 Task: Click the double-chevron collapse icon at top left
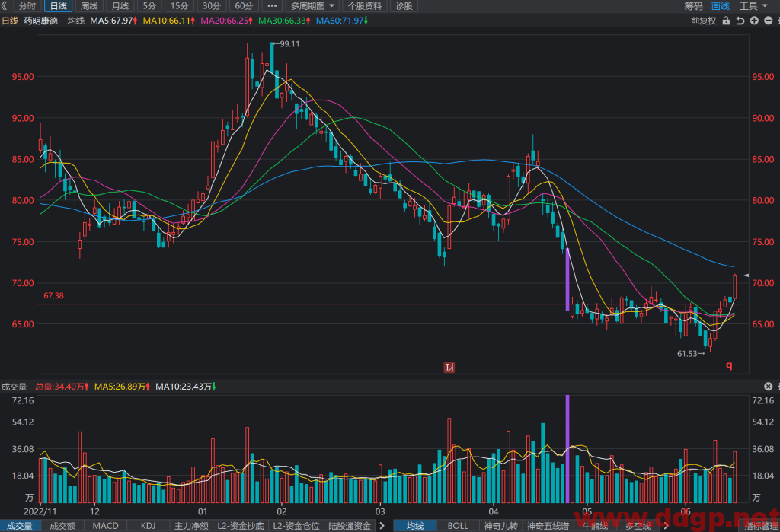pyautogui.click(x=5, y=6)
